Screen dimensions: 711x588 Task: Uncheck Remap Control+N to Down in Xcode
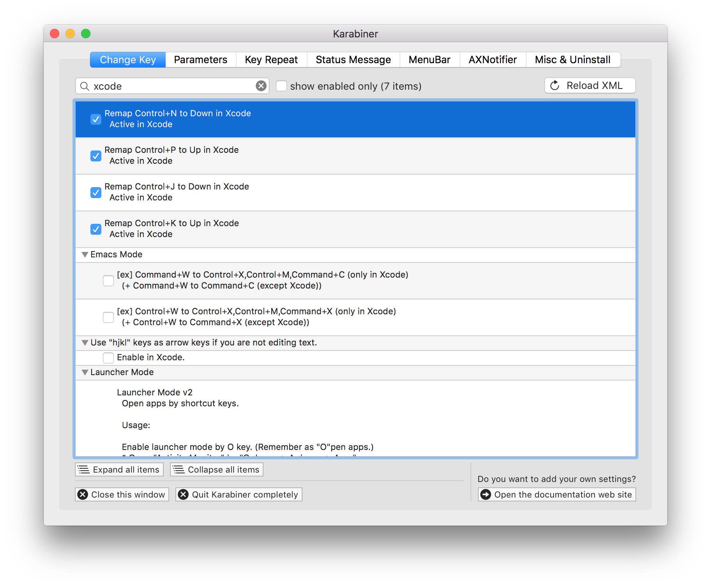coord(96,119)
